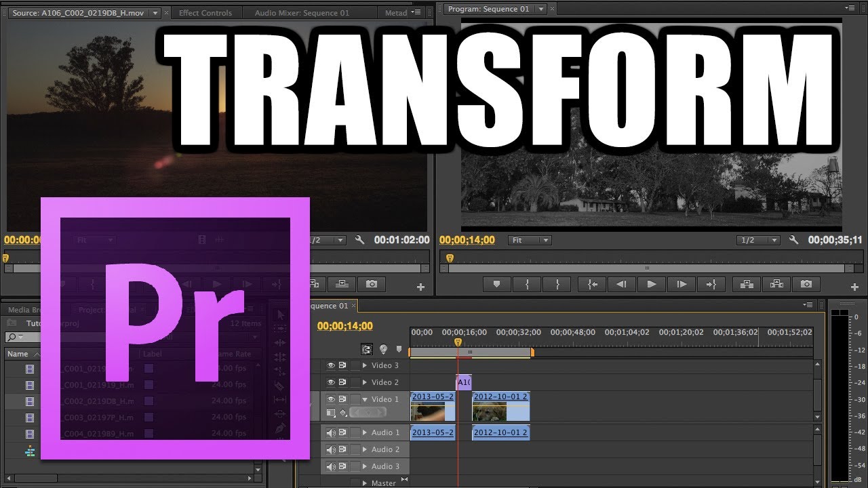
Task: Select the A1 clip on Video 2
Action: [464, 382]
